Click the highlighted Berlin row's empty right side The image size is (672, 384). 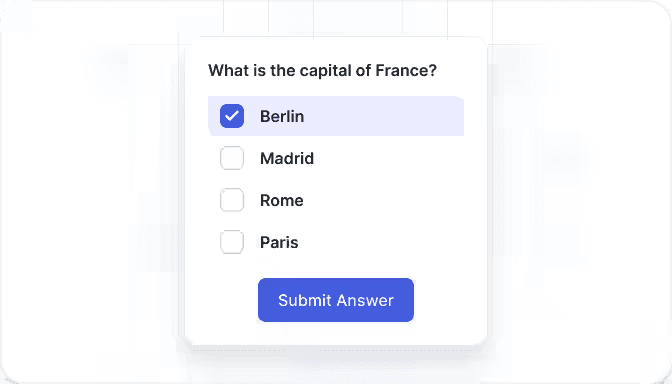coord(384,116)
